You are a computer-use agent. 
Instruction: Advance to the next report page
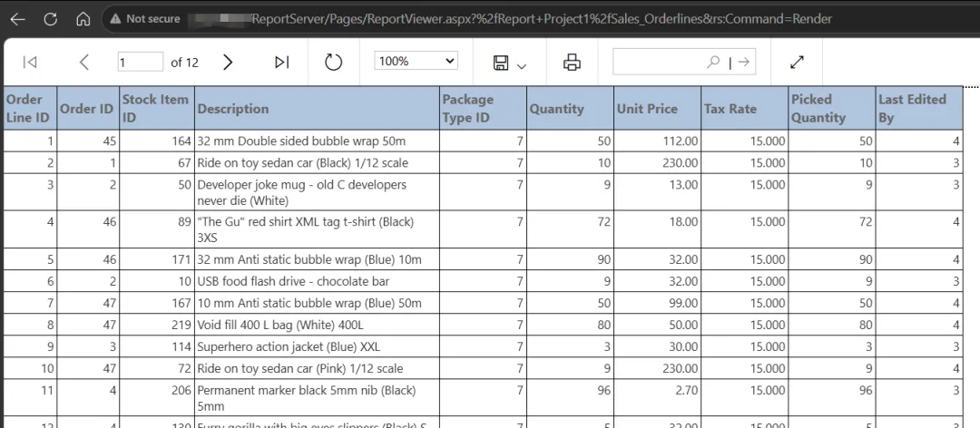(228, 62)
